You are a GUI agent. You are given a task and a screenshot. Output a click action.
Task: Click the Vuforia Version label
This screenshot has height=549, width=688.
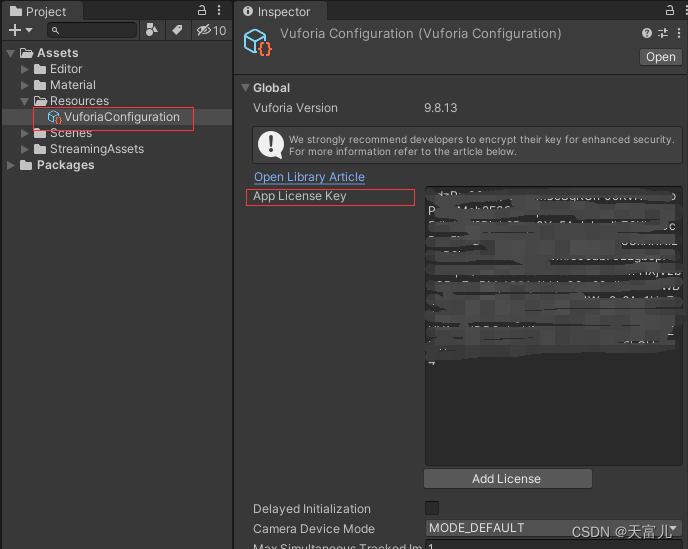[295, 108]
